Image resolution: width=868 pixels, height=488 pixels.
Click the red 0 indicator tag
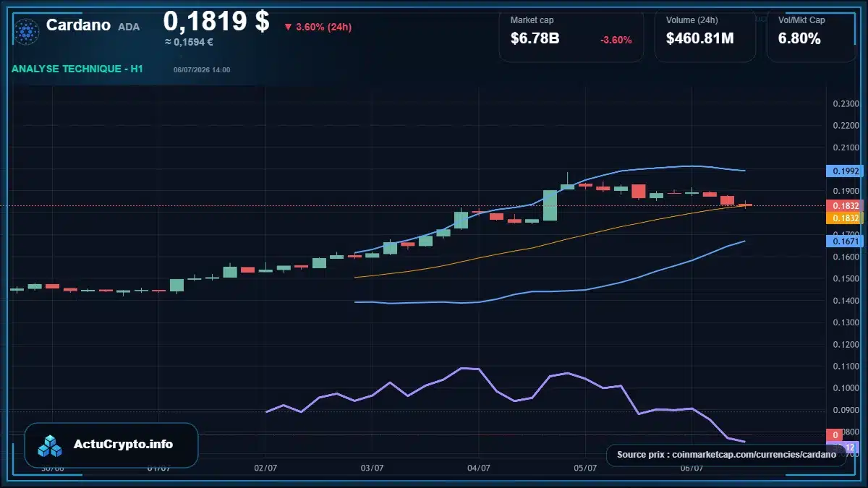click(835, 435)
